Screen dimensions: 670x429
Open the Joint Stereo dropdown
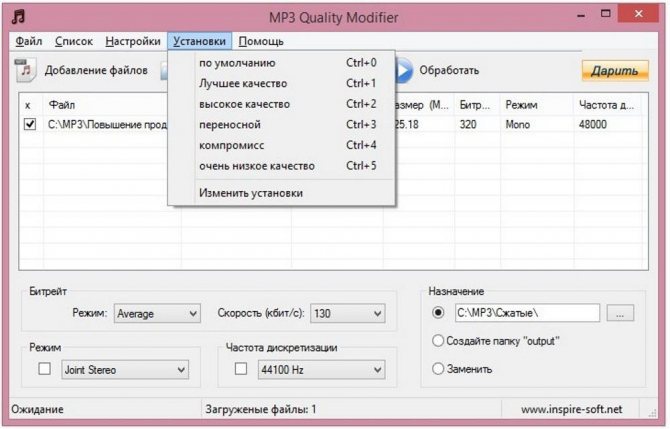[x=125, y=370]
